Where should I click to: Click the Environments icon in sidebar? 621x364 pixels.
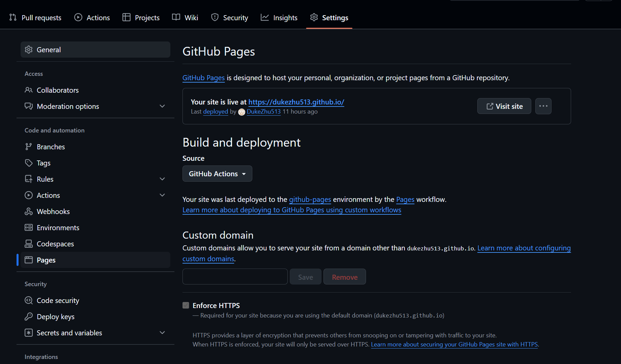pyautogui.click(x=29, y=227)
